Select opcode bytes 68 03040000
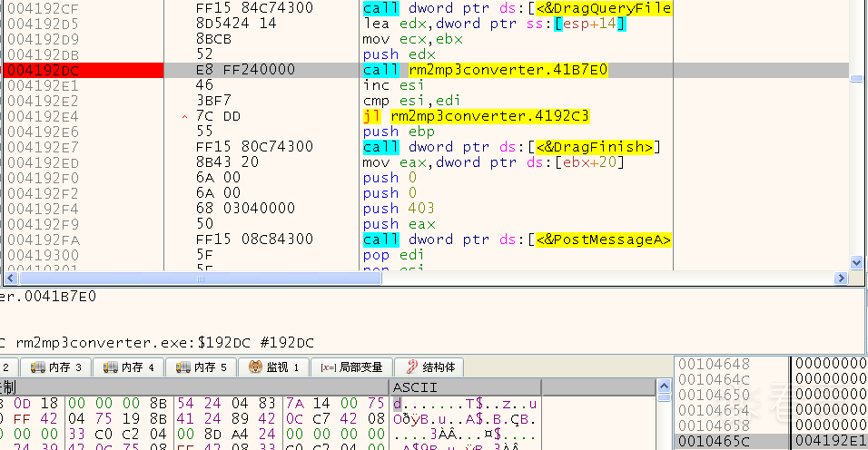 point(246,209)
